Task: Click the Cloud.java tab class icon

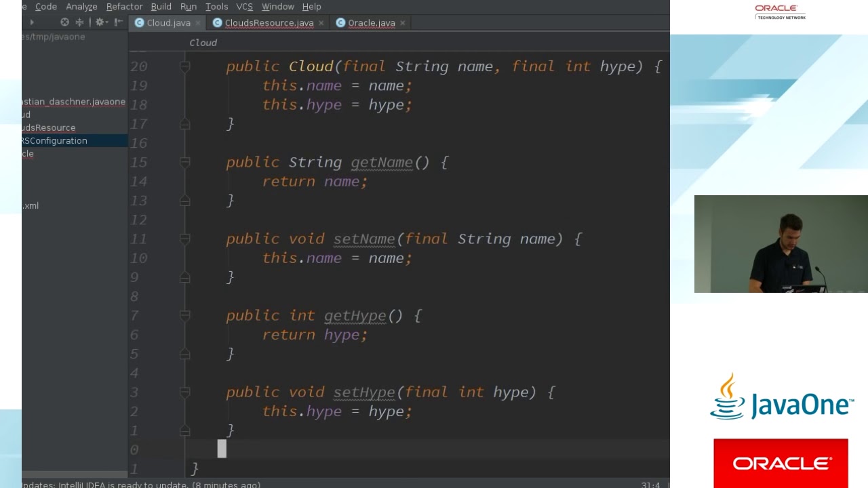Action: coord(140,22)
